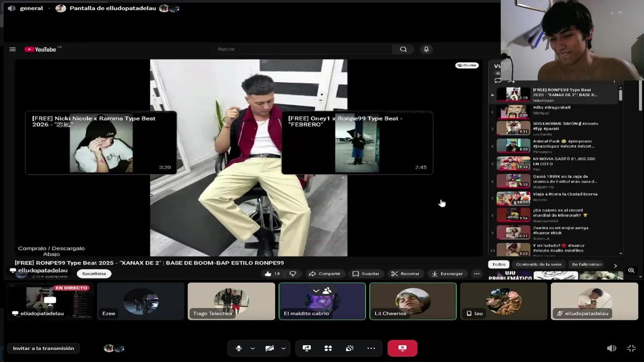Click the share screen icon
The height and width of the screenshot is (362, 644).
coord(306,348)
